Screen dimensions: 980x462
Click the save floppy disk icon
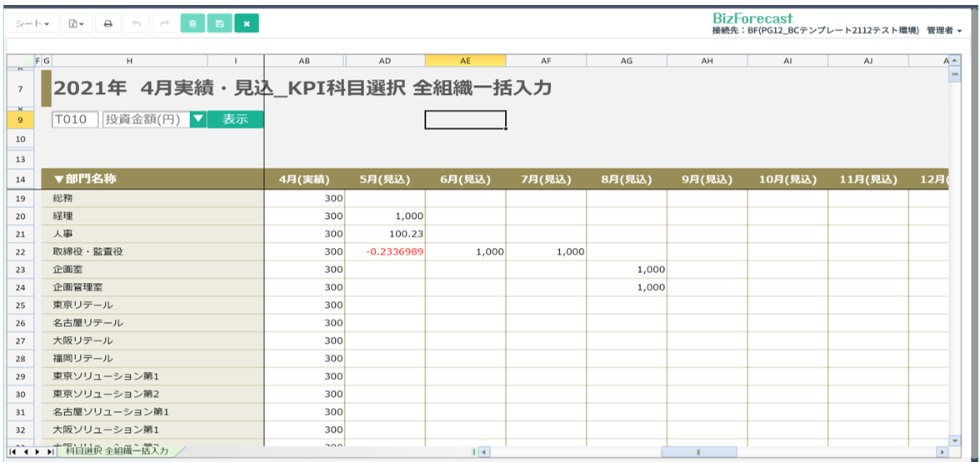(x=219, y=24)
